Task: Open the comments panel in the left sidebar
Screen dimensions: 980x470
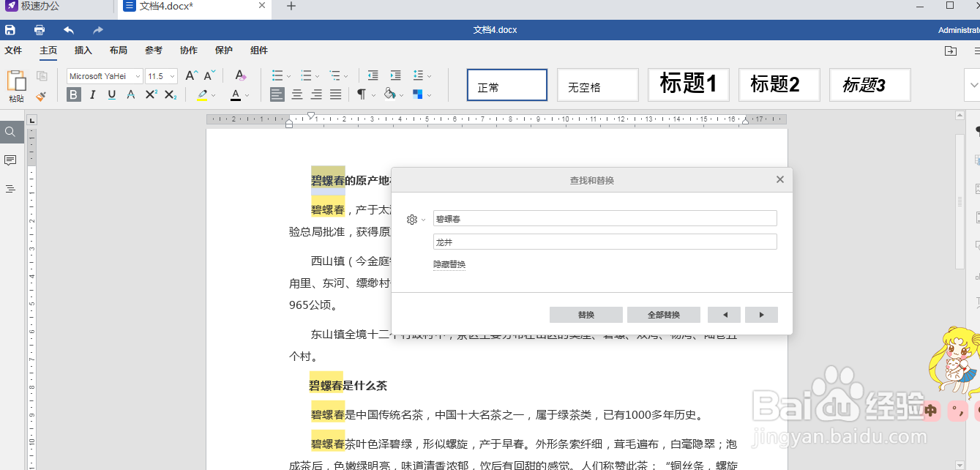Action: click(x=10, y=160)
